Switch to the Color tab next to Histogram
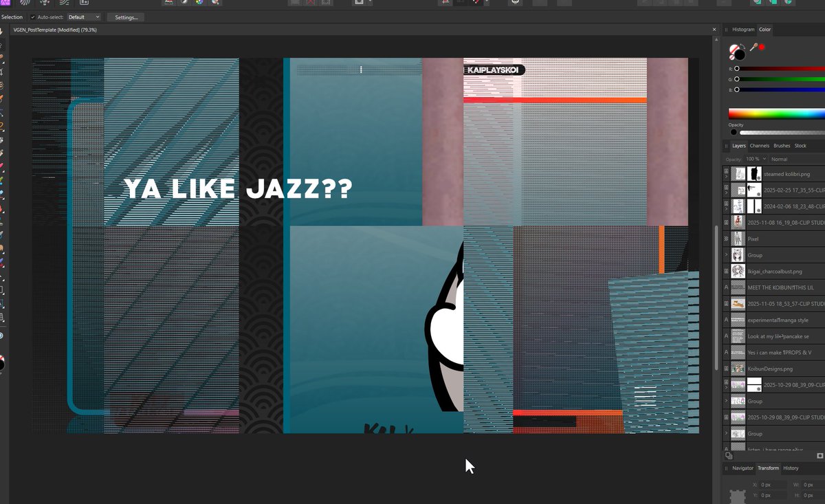Viewport: 825px width, 504px height. 764,30
